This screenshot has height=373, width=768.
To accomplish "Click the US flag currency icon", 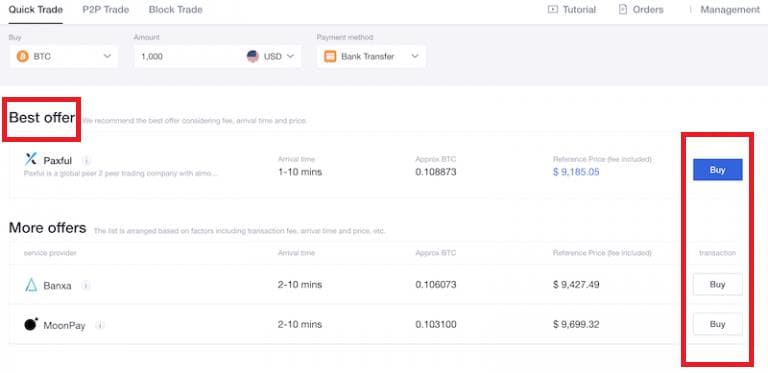I will click(253, 56).
